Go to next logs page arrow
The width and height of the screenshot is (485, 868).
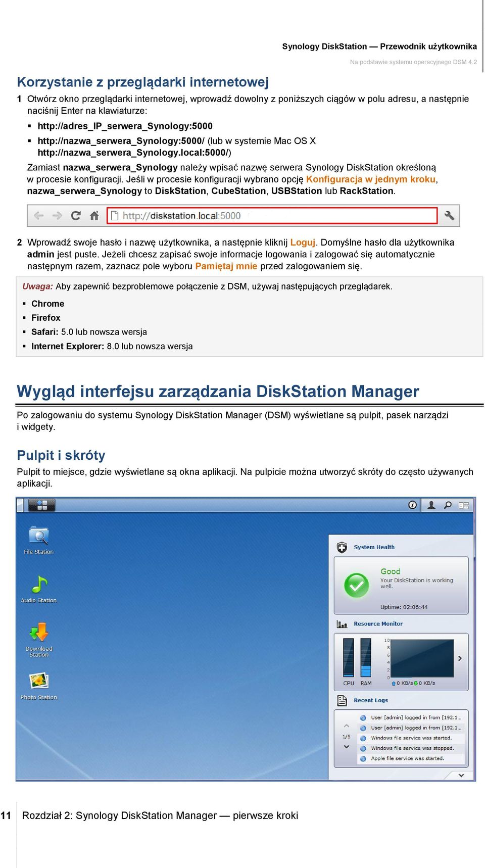[347, 747]
